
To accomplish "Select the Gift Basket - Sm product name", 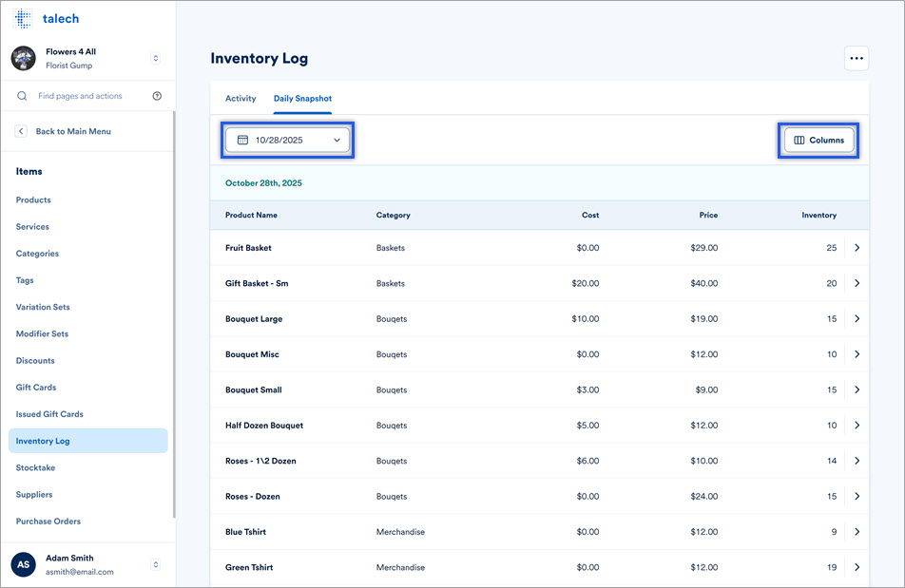I will coord(257,283).
